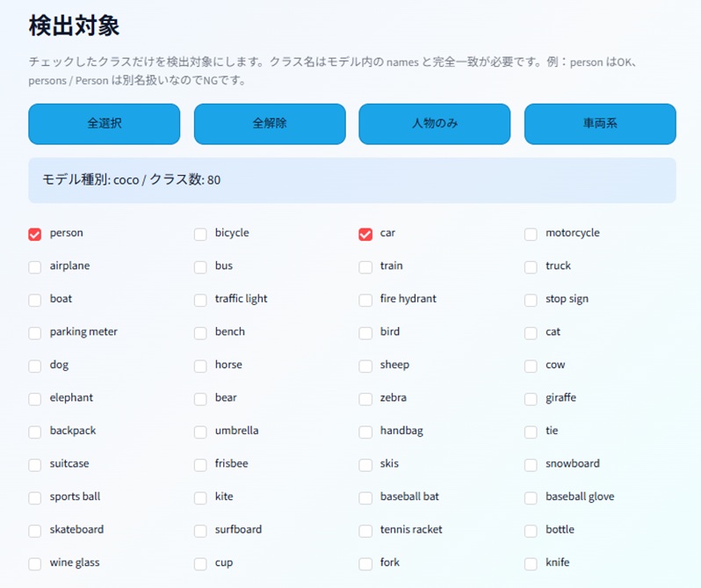Viewport: 701px width, 588px height.
Task: Click the 全解除 button
Action: [270, 124]
